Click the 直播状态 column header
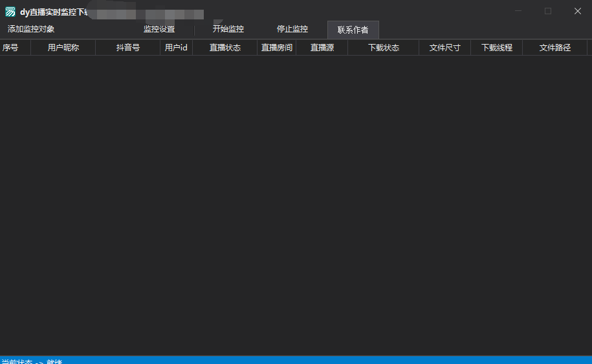592x364 pixels. point(225,48)
